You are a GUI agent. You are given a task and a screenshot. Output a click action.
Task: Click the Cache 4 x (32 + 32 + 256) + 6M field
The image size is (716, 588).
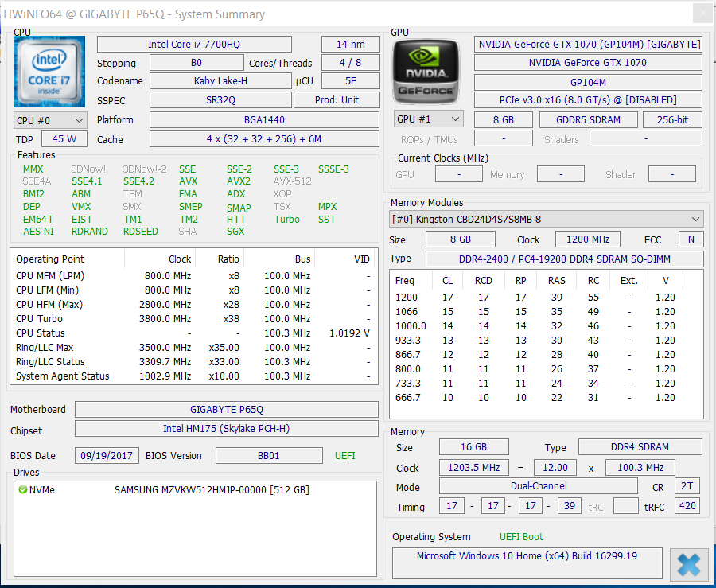click(x=264, y=138)
